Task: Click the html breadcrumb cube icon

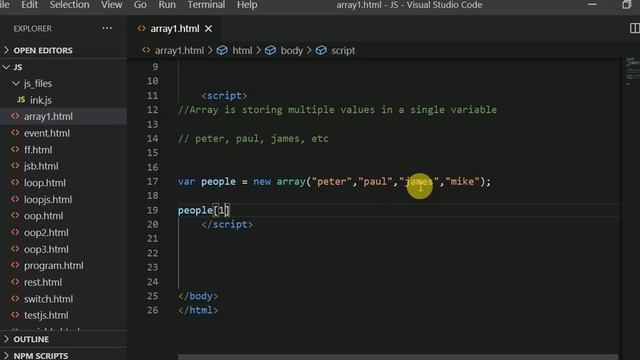Action: click(222, 50)
